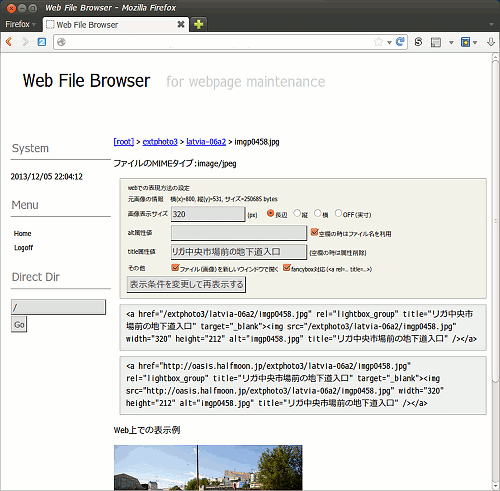500x491 pixels.
Task: Minimize the Firefox window
Action: coord(22,8)
